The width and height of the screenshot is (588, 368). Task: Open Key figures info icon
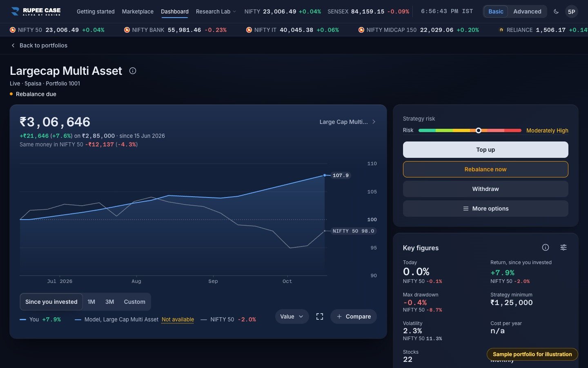click(x=546, y=247)
